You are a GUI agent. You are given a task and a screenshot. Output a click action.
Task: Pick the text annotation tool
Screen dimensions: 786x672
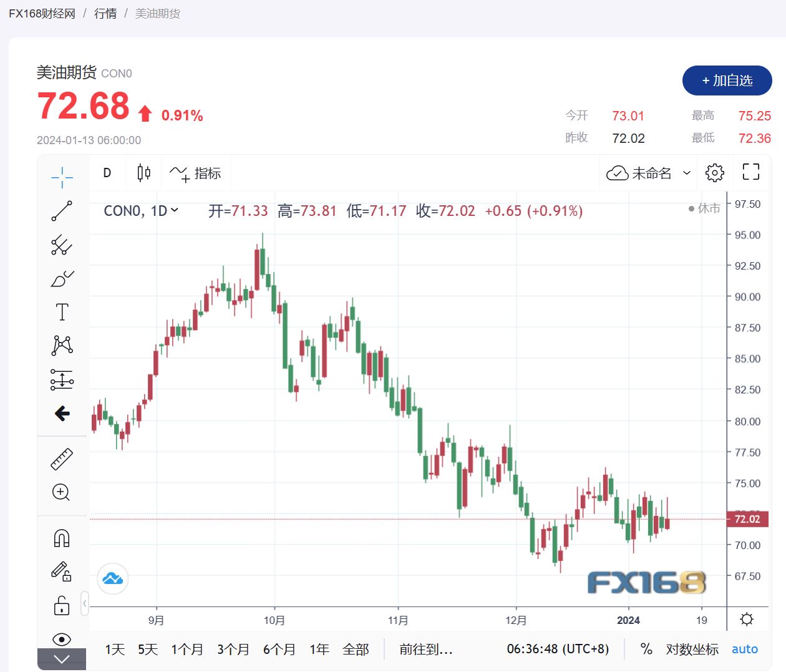coord(62,312)
